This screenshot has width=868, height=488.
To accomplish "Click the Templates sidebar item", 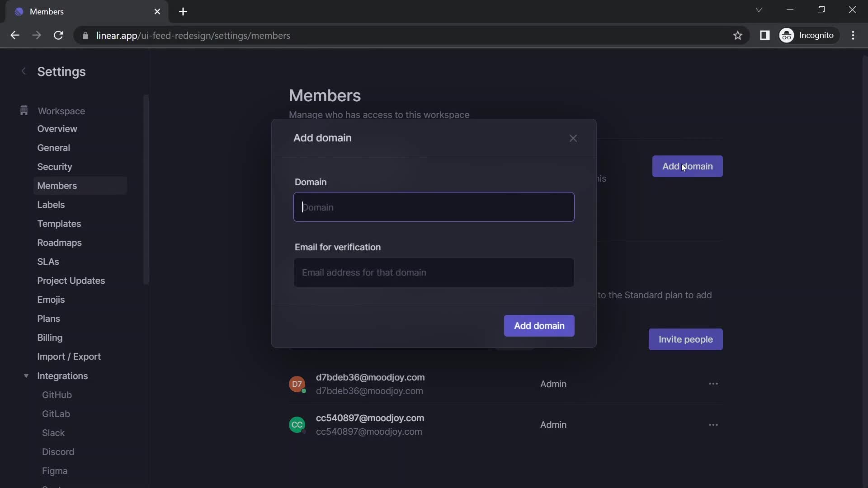I will click(x=59, y=224).
